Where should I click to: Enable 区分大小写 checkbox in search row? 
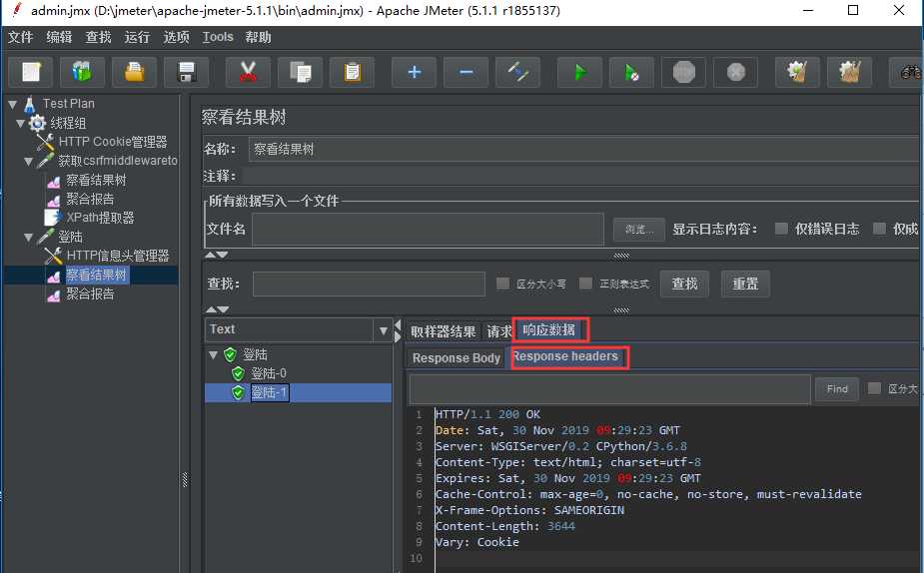[502, 284]
